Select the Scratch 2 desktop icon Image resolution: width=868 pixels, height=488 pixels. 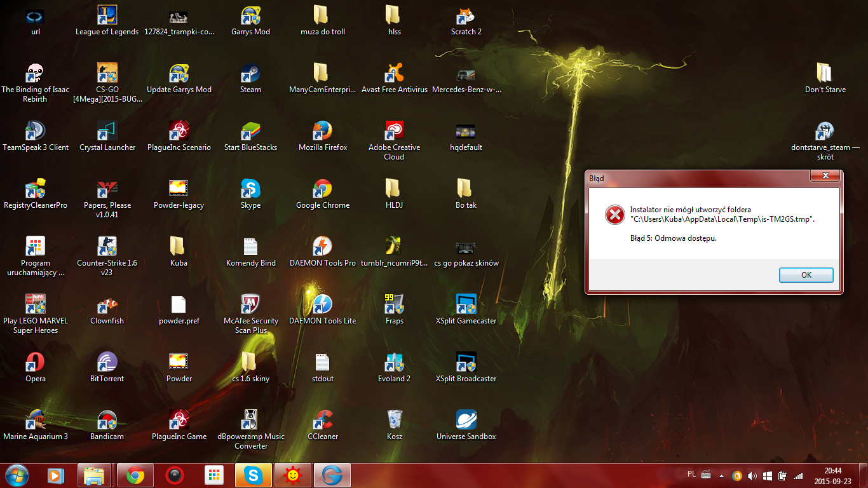466,20
